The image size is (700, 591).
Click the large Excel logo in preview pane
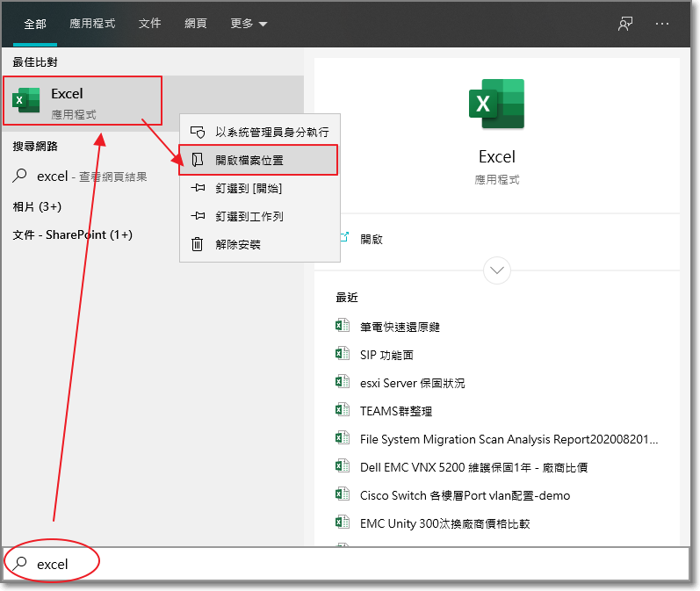496,104
